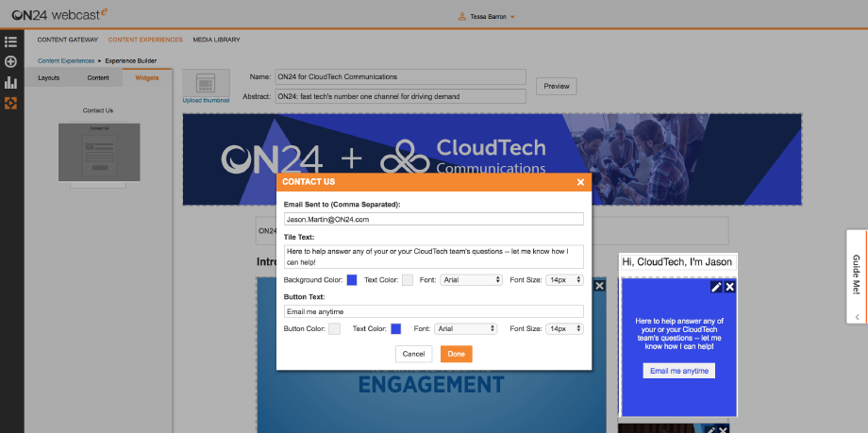Click the Preview button
Viewport: 868px width, 433px height.
557,87
